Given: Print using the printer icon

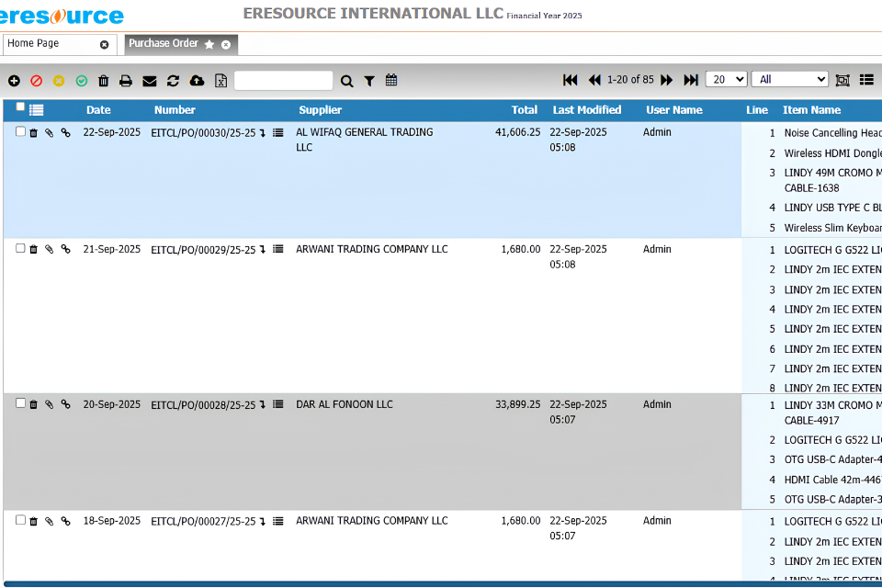Looking at the screenshot, I should coord(126,81).
